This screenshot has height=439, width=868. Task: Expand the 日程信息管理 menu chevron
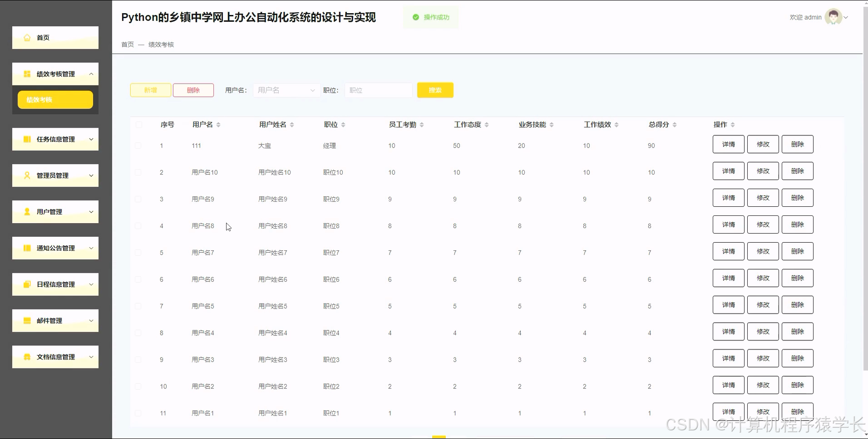[x=90, y=284]
